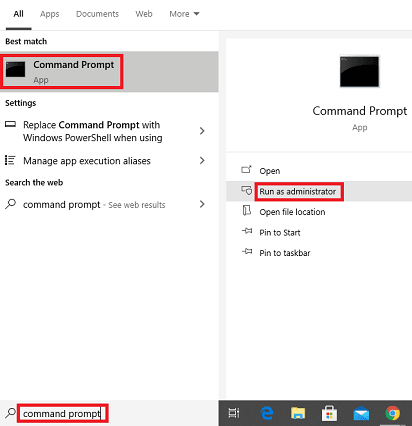
Task: Switch to the Documents tab
Action: (97, 14)
